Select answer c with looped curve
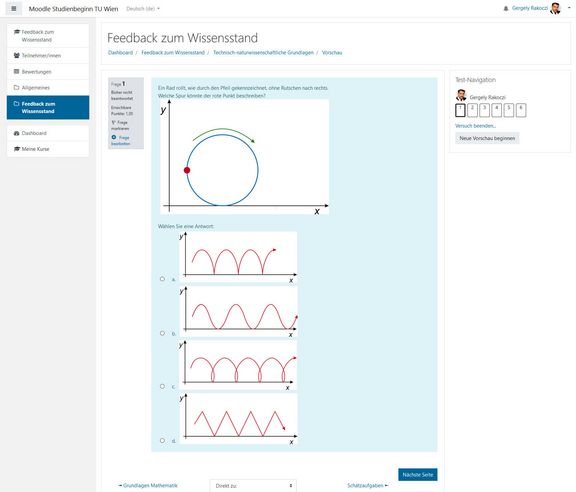The width and height of the screenshot is (576, 492). 162,386
